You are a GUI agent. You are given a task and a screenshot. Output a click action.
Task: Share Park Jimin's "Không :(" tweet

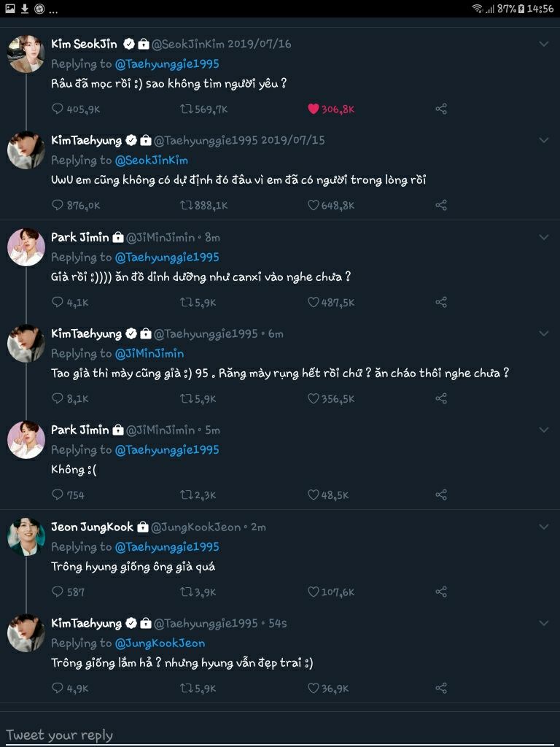pyautogui.click(x=441, y=495)
